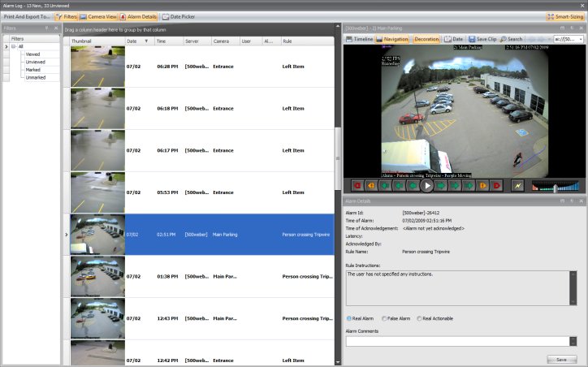Viewport: 588px width, 367px height.
Task: Sort by the Time column header
Action: tap(169, 41)
